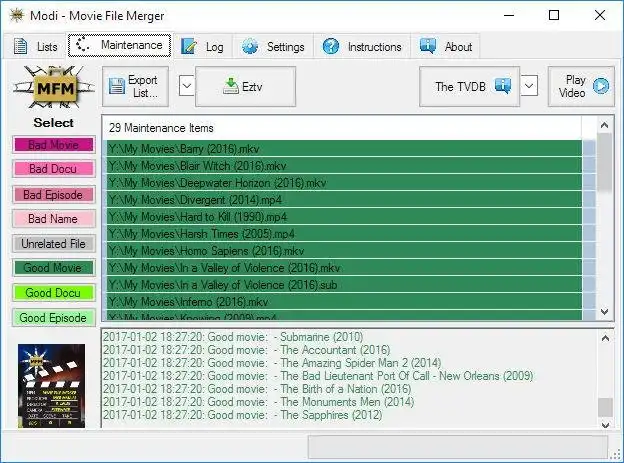Open the Instructions tab
624x463 pixels.
tap(362, 47)
